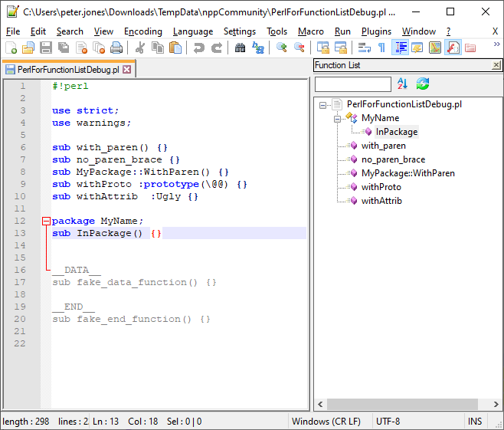504x430 pixels.
Task: Select the MyName package in the Function List
Action: [x=380, y=118]
